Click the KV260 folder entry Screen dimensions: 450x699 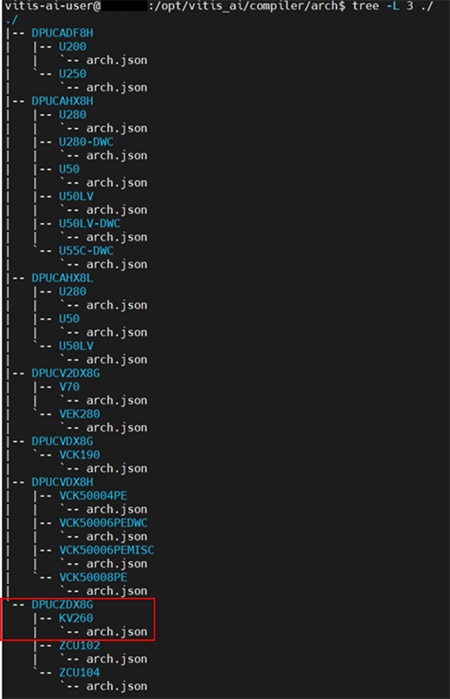point(76,618)
